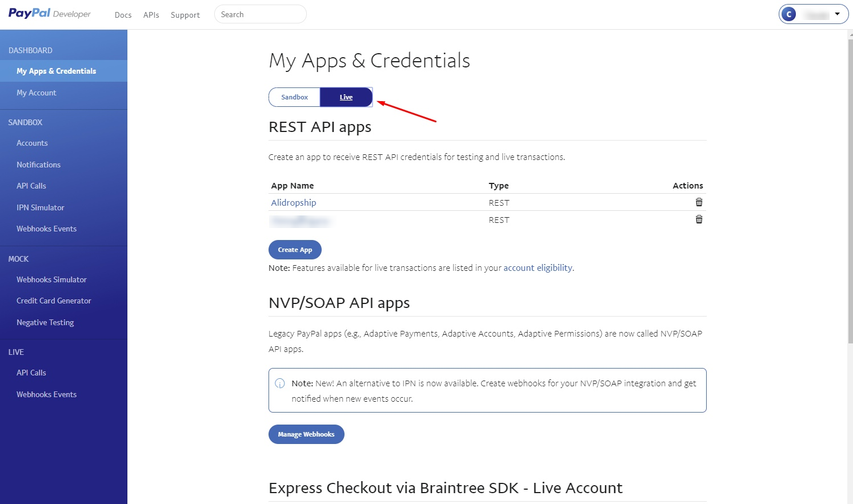Click the DASHBOARD sidebar section heading
The width and height of the screenshot is (853, 504).
coord(30,50)
